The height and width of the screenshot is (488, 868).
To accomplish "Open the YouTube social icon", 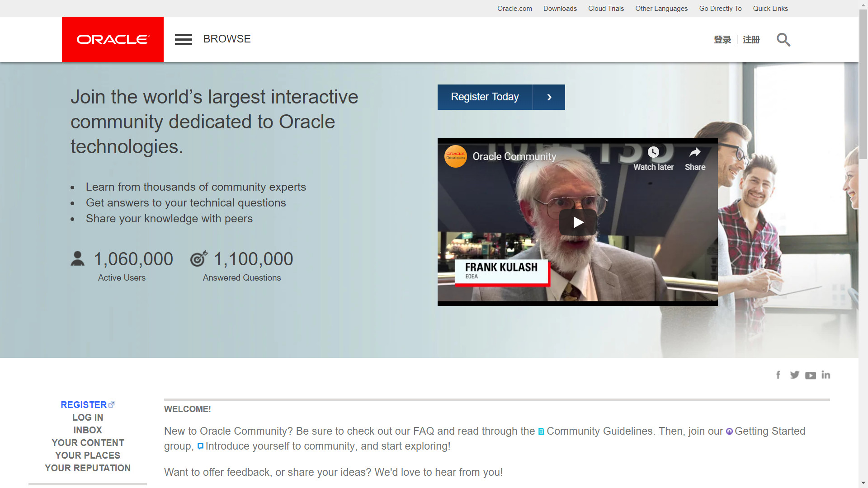I will click(810, 375).
